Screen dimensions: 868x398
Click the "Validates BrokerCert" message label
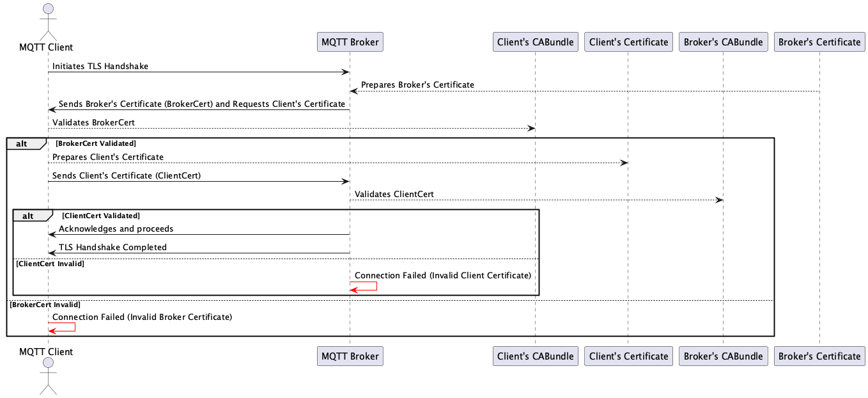coord(93,122)
